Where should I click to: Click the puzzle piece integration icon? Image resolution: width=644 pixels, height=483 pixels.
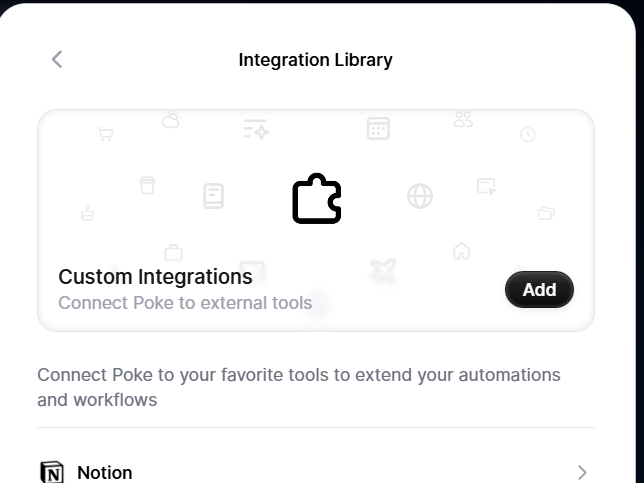[317, 199]
